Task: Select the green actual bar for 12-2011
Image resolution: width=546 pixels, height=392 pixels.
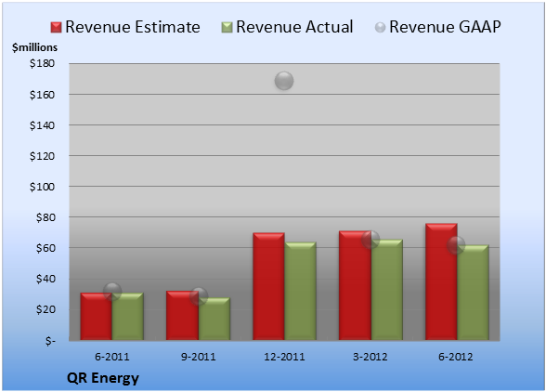Action: [x=300, y=291]
